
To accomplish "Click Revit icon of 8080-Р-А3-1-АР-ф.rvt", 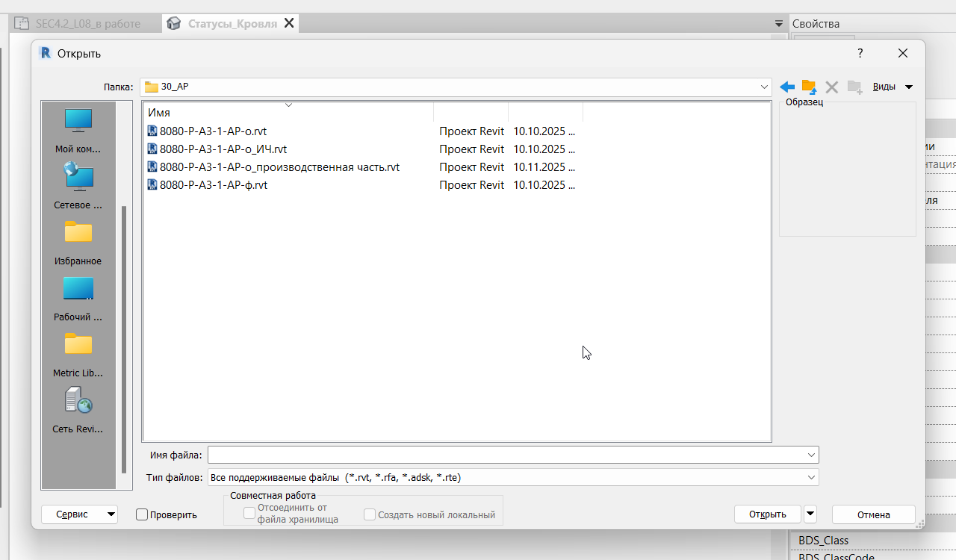I will click(x=152, y=185).
